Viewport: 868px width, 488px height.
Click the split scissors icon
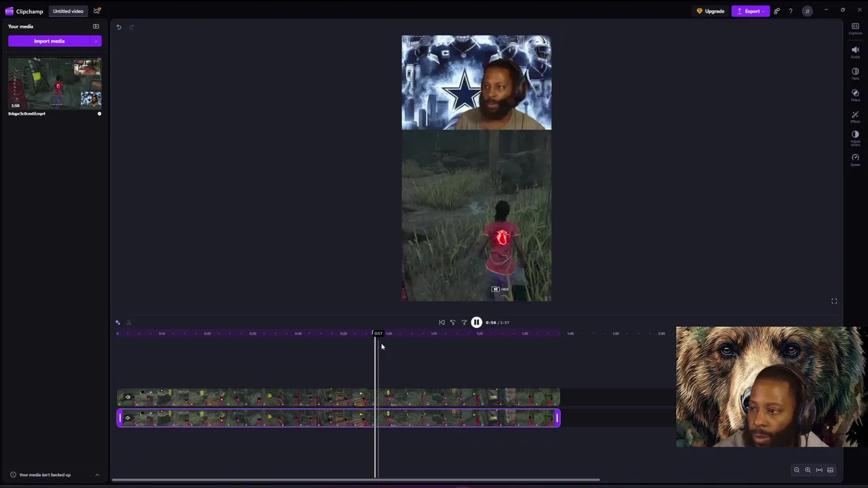[x=129, y=323]
